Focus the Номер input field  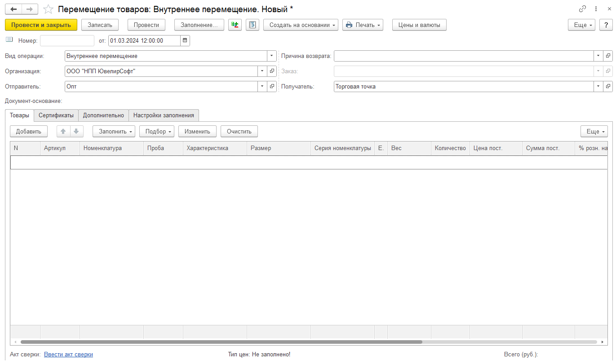67,40
